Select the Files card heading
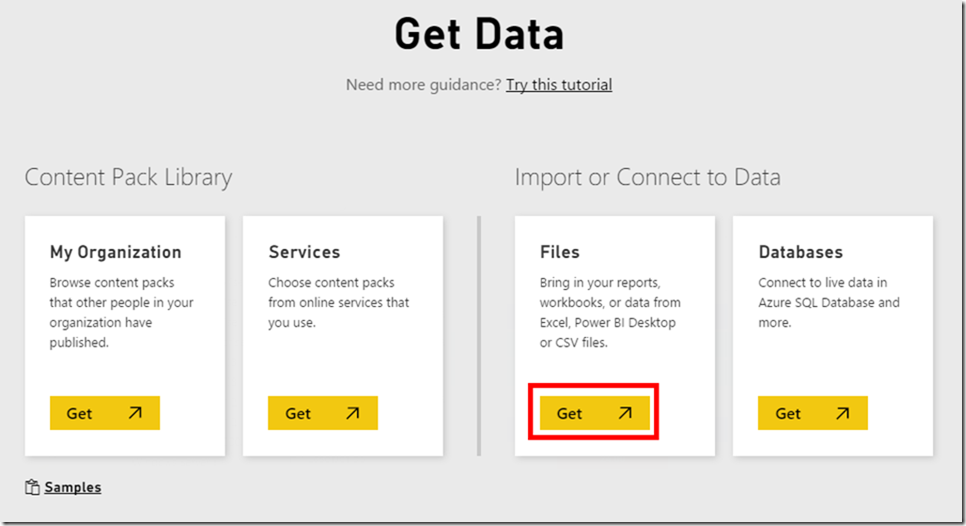This screenshot has height=526, width=966. tap(560, 252)
